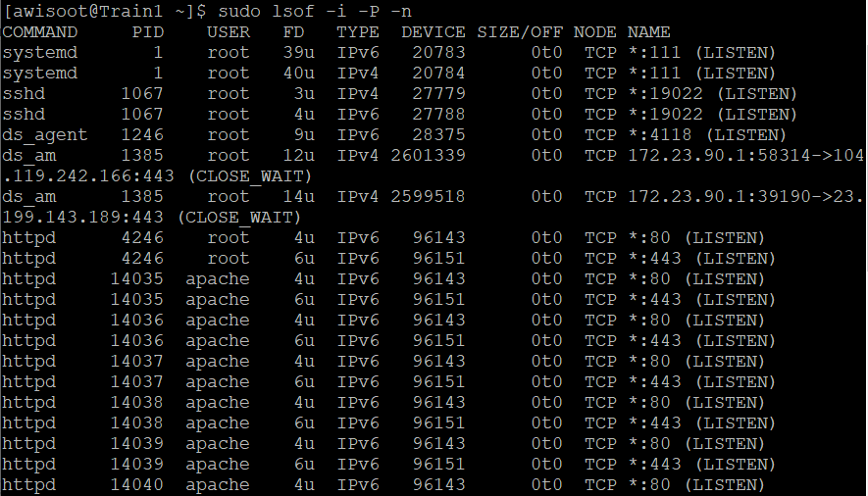
Task: Click PID 14038 in the port 80 row
Action: pos(136,403)
